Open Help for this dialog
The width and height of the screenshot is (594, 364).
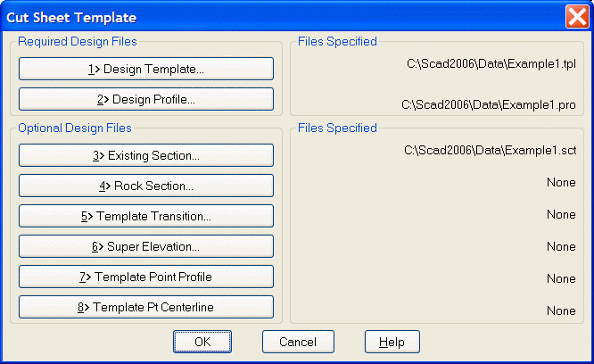click(392, 342)
